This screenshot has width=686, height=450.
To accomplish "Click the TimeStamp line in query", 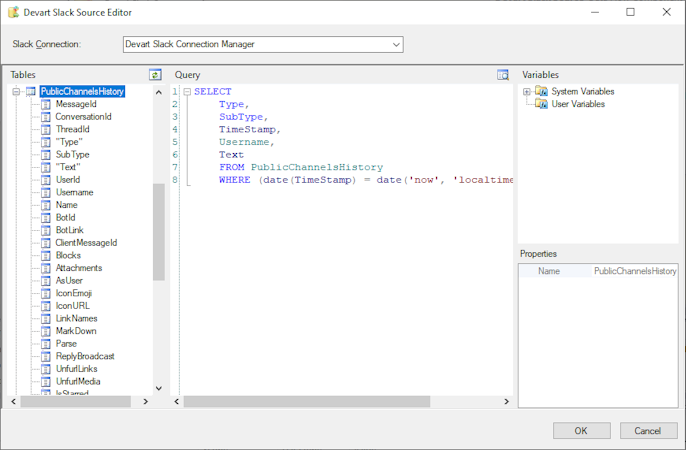I will point(249,129).
